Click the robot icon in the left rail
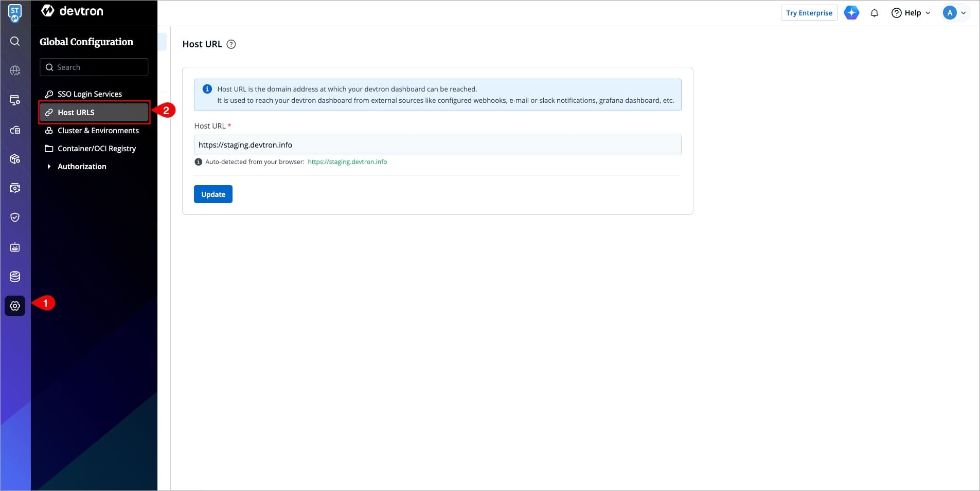980x491 pixels. (x=15, y=247)
